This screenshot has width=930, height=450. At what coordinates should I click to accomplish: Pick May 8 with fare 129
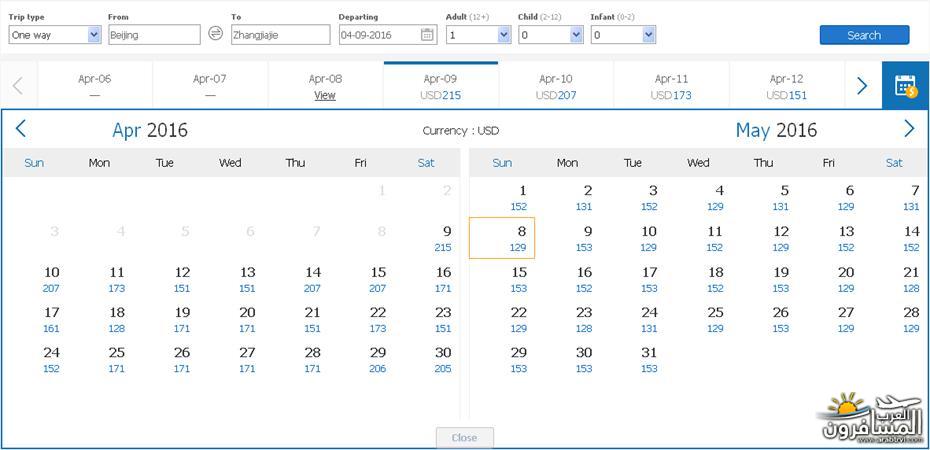502,238
